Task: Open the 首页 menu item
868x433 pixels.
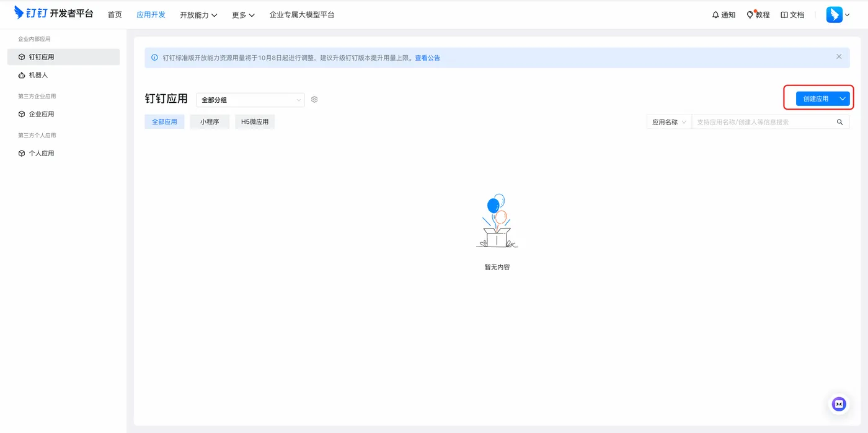Action: (x=115, y=15)
